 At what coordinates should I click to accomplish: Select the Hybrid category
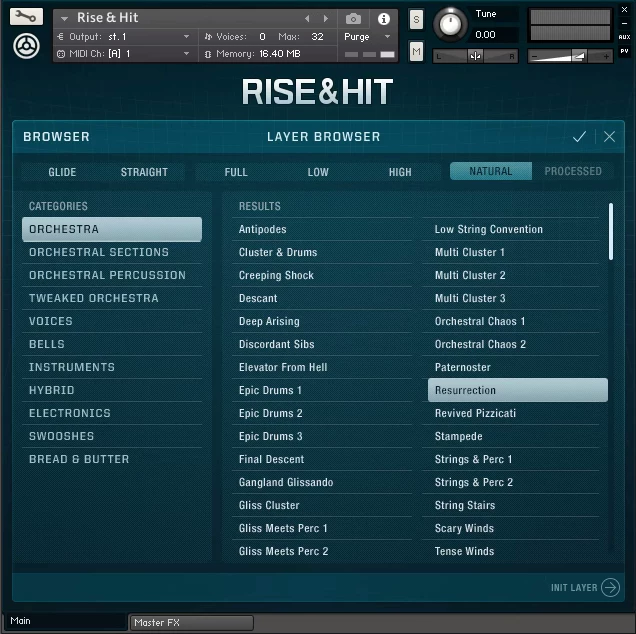[x=112, y=390]
